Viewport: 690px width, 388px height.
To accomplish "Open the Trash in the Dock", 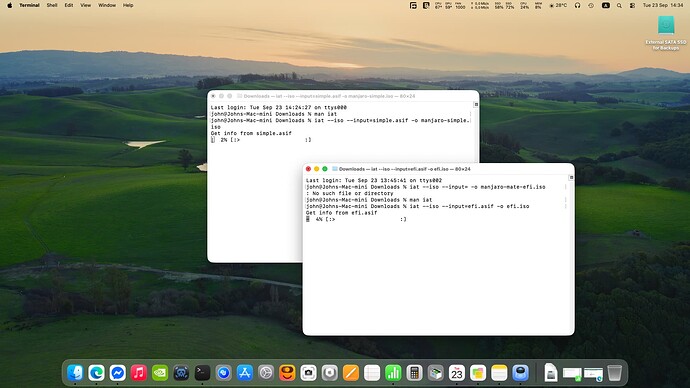I will pyautogui.click(x=615, y=373).
